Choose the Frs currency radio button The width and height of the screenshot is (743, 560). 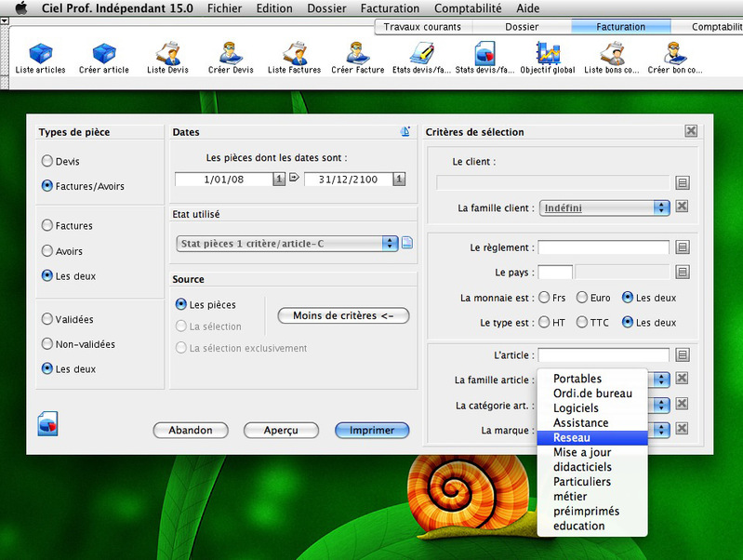click(x=544, y=298)
